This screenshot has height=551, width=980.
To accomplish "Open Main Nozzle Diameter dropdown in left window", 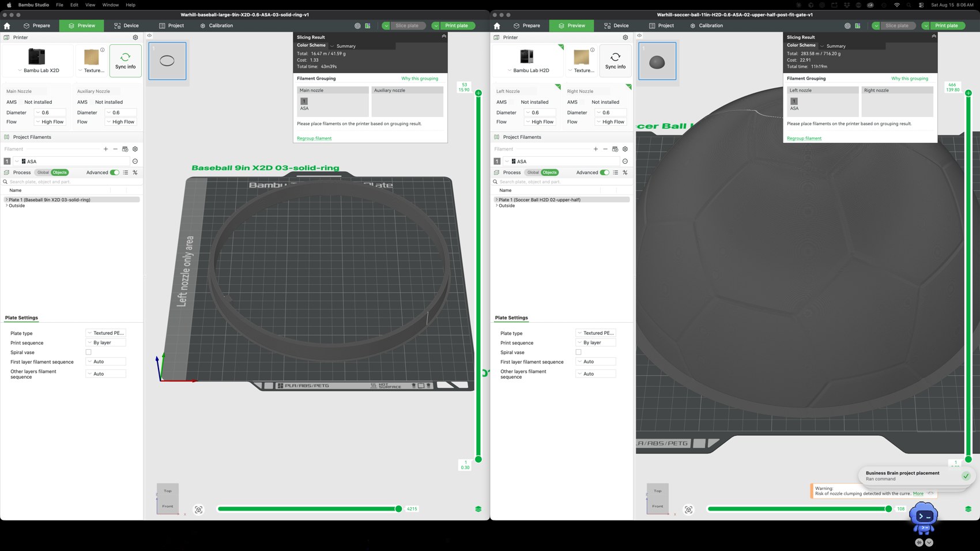I will click(x=50, y=112).
